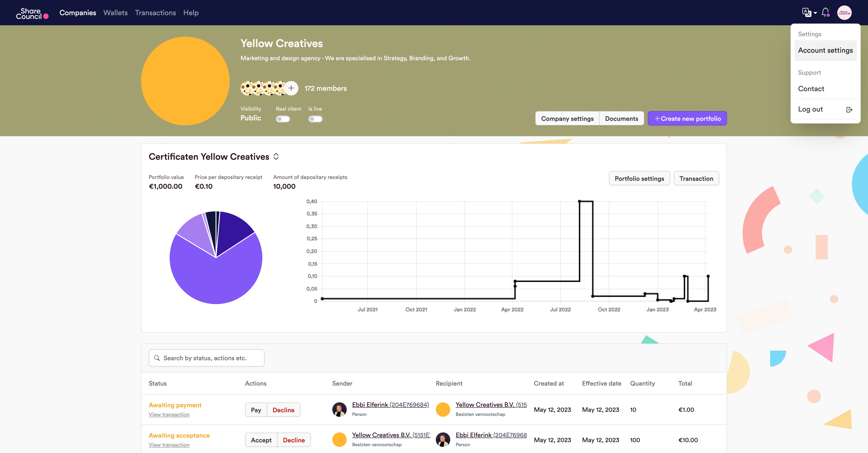The image size is (868, 453).
Task: View transaction for Awaiting payment row
Action: [x=169, y=414]
